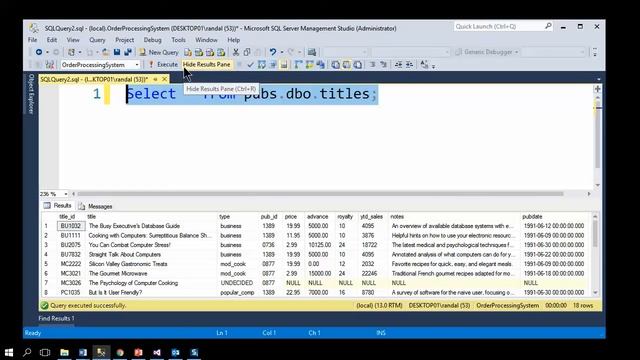Open the Project menu
The width and height of the screenshot is (640, 360).
tap(124, 40)
